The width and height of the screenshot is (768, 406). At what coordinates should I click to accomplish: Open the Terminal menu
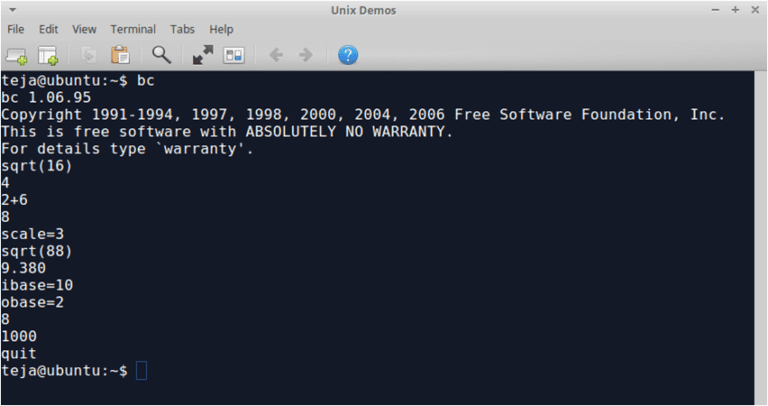click(x=133, y=29)
